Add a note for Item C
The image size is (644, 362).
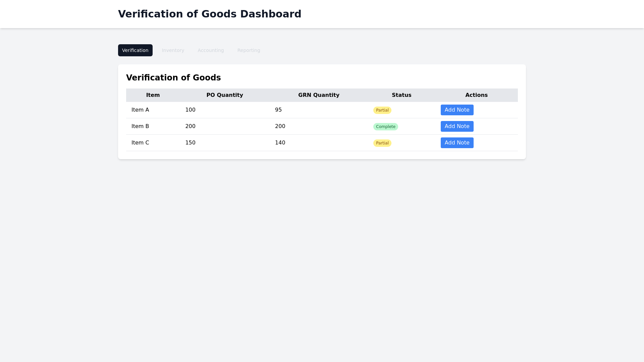point(457,143)
